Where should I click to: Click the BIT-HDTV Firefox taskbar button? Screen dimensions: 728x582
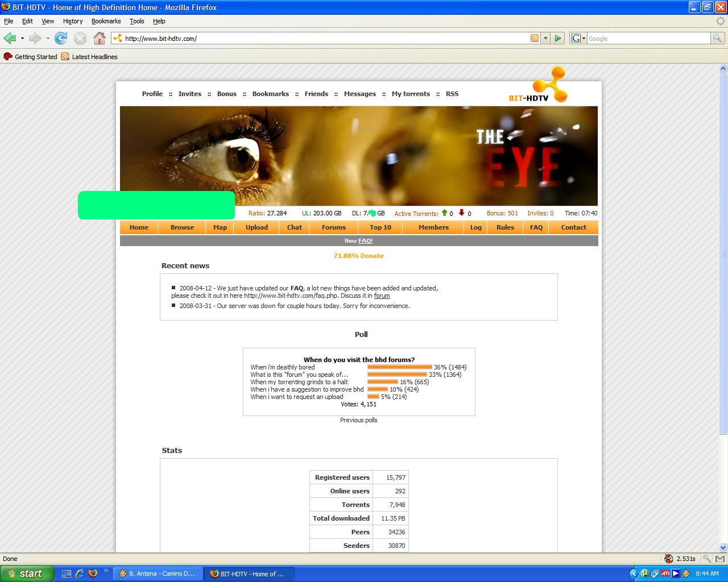[248, 573]
